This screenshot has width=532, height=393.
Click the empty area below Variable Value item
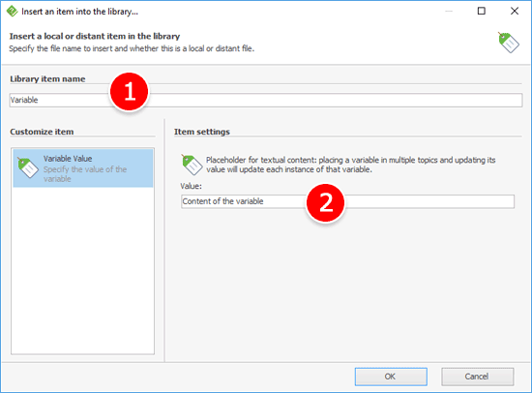click(x=83, y=270)
